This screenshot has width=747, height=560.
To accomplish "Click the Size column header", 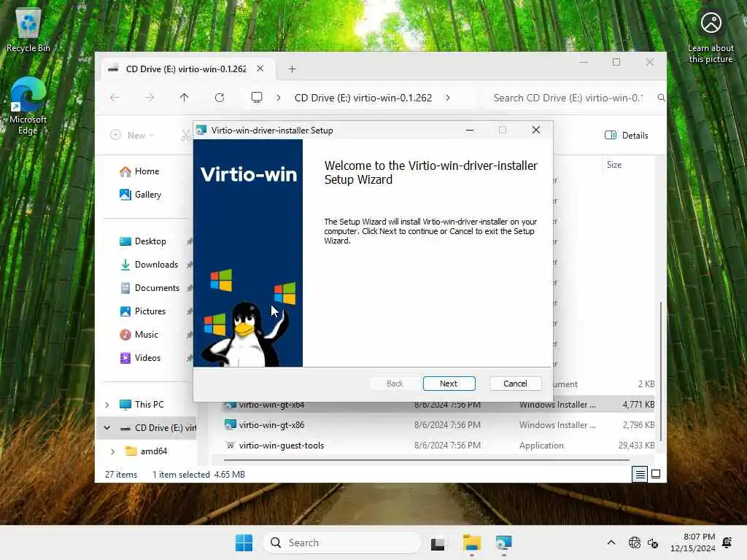I will (614, 165).
